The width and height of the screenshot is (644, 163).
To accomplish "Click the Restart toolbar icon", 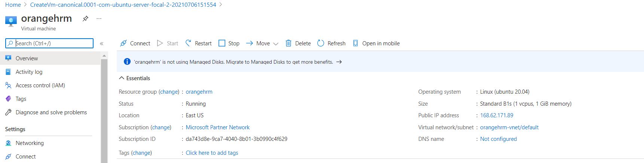I will 189,43.
